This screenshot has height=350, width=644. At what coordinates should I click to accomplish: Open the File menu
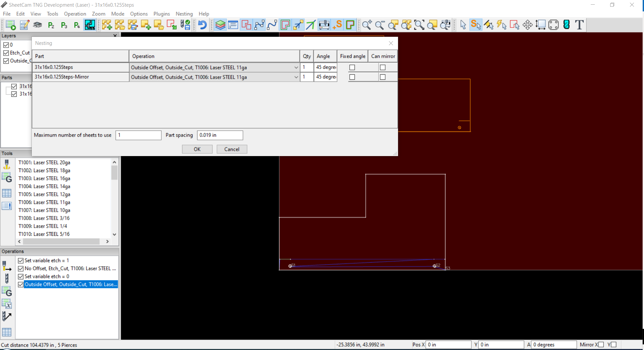click(x=7, y=14)
